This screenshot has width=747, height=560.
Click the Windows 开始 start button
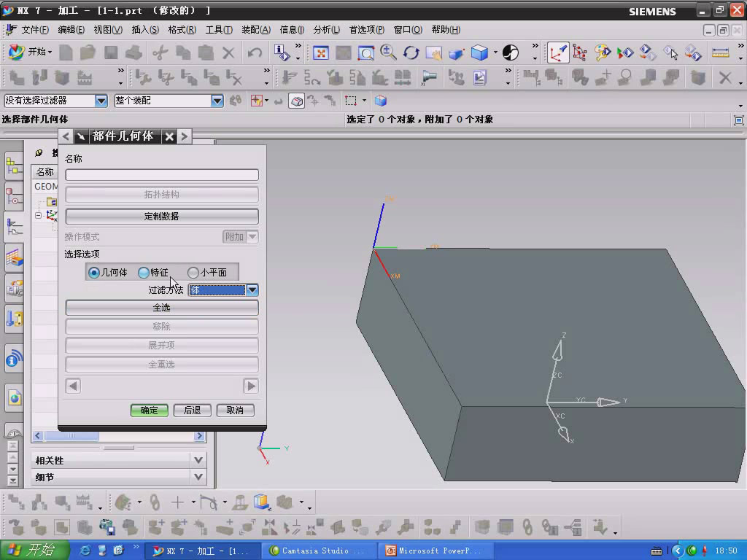click(34, 550)
